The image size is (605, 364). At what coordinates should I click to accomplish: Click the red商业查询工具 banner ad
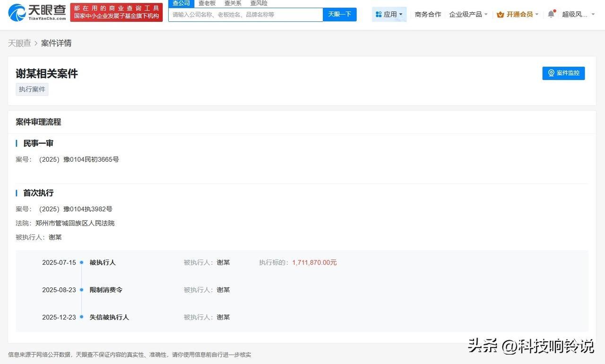(x=116, y=12)
